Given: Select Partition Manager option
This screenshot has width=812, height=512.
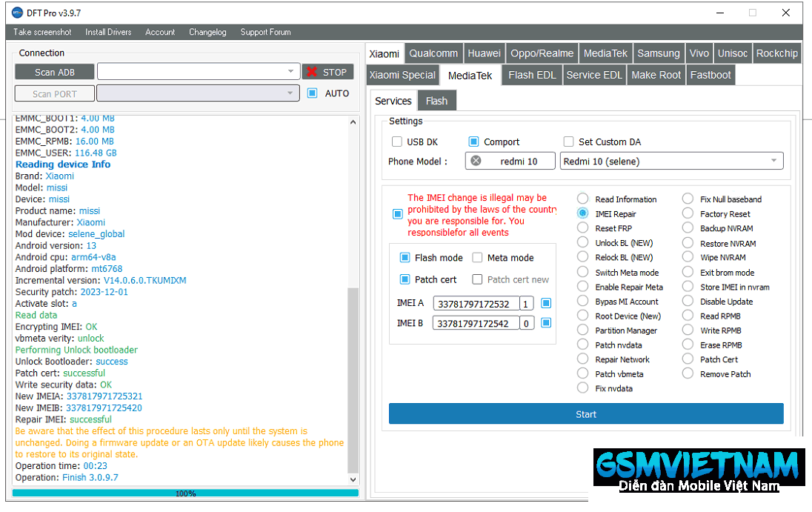Looking at the screenshot, I should pyautogui.click(x=583, y=330).
